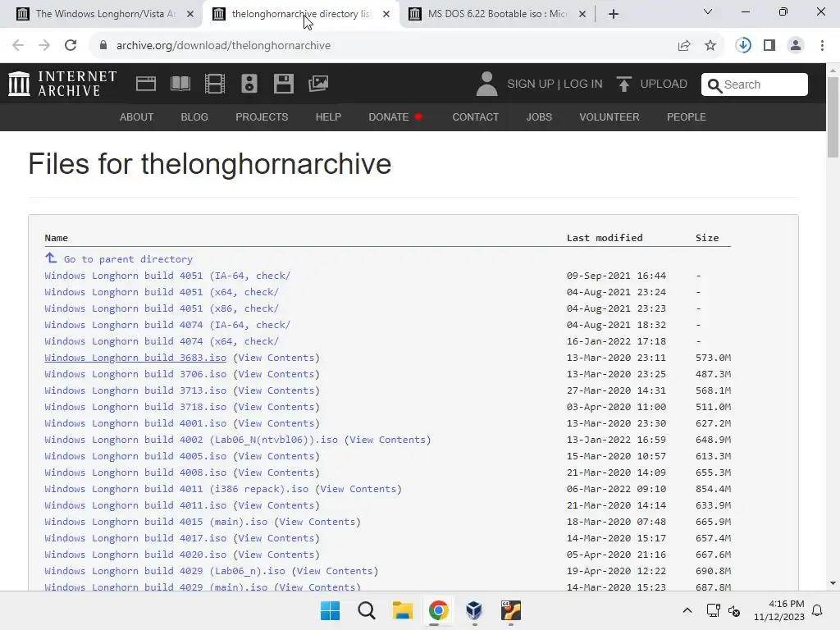The image size is (840, 630).
Task: Open the Internet Archive home logo
Action: (x=62, y=84)
